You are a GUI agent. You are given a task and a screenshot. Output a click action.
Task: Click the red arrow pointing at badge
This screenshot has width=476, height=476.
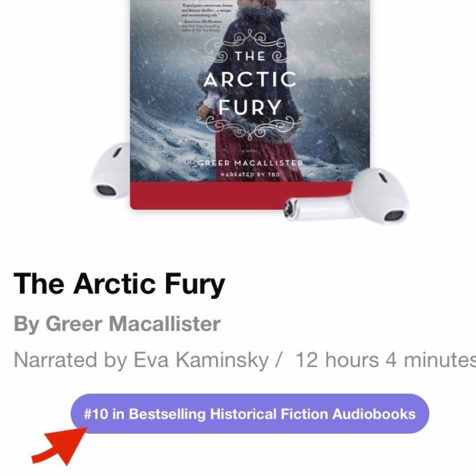pyautogui.click(x=60, y=446)
